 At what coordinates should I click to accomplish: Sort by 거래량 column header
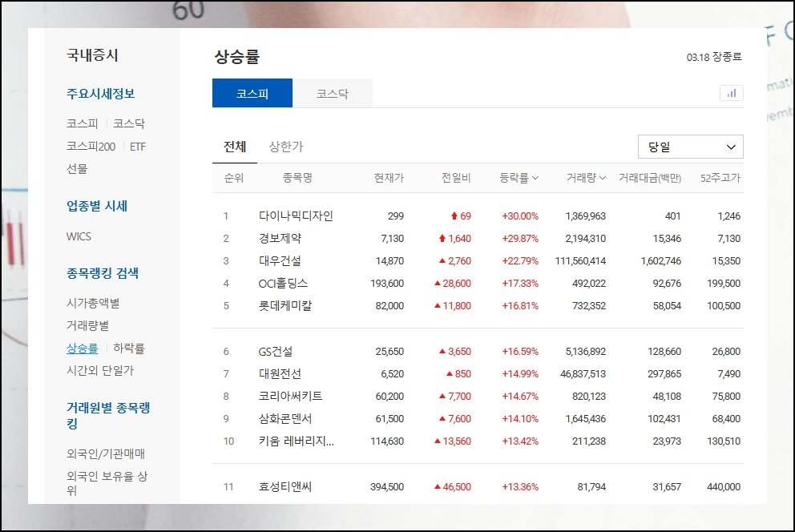586,178
